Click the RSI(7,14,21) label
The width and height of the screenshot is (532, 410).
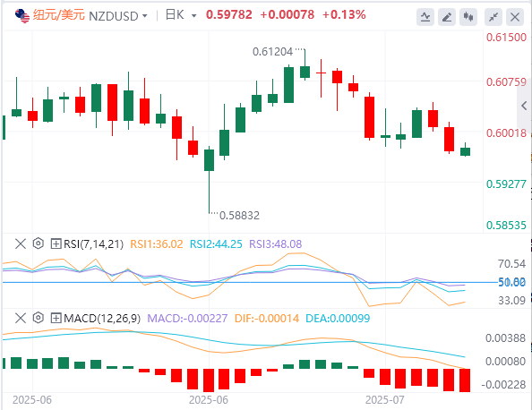pyautogui.click(x=94, y=243)
